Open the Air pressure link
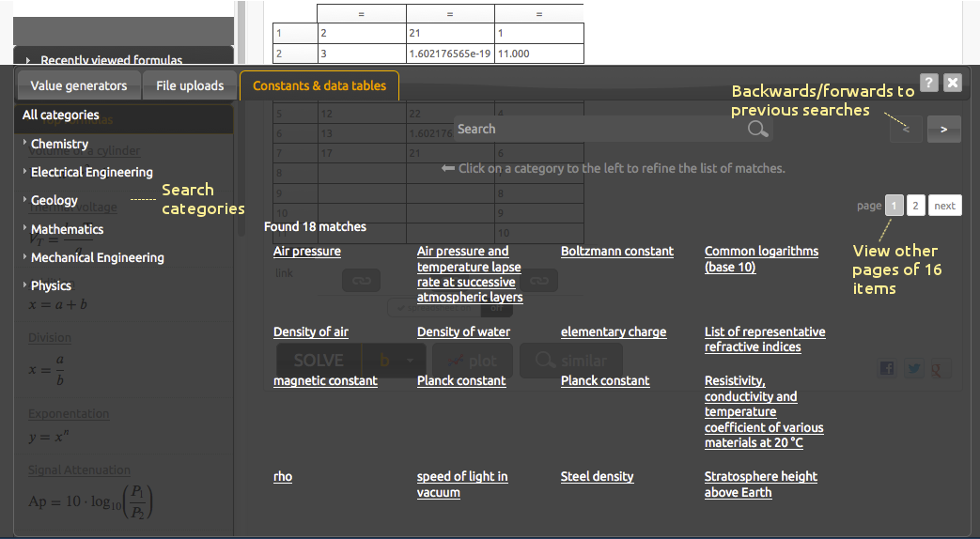Viewport: 980px width, 539px height. click(x=307, y=251)
